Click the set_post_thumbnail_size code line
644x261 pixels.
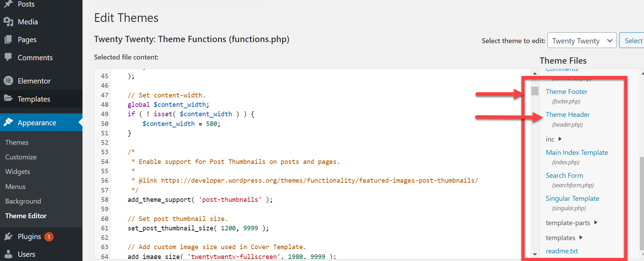(x=198, y=228)
